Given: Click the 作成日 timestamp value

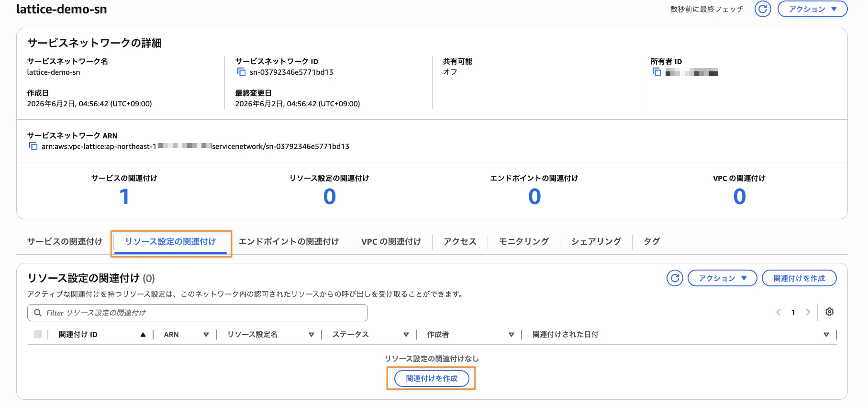Looking at the screenshot, I should click(x=89, y=103).
